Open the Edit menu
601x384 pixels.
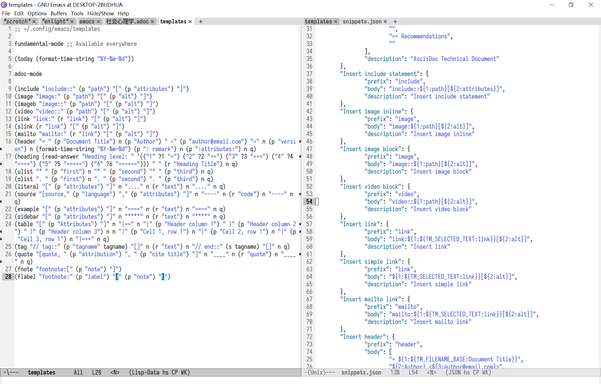tap(19, 13)
